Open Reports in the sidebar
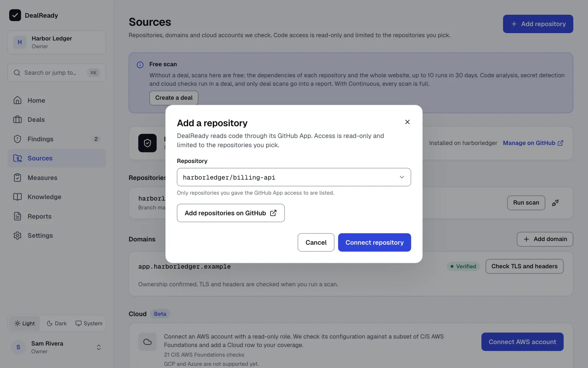This screenshot has width=588, height=368. click(57, 216)
